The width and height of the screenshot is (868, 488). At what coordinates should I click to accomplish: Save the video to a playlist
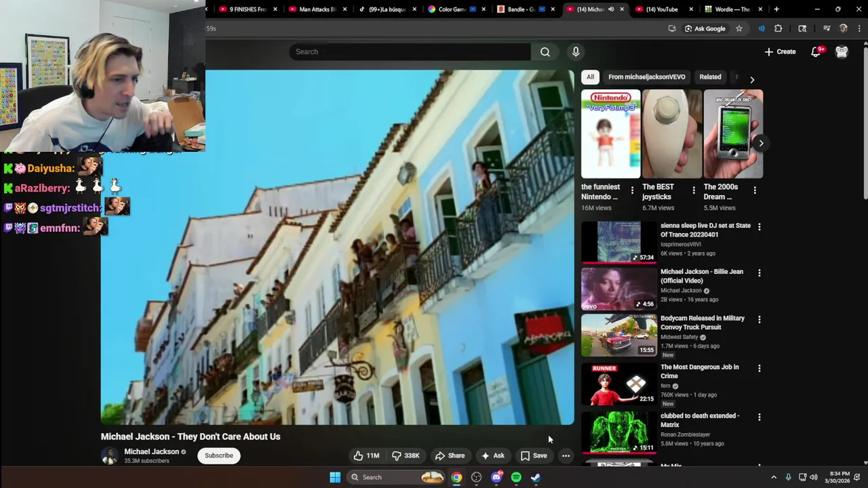[534, 455]
